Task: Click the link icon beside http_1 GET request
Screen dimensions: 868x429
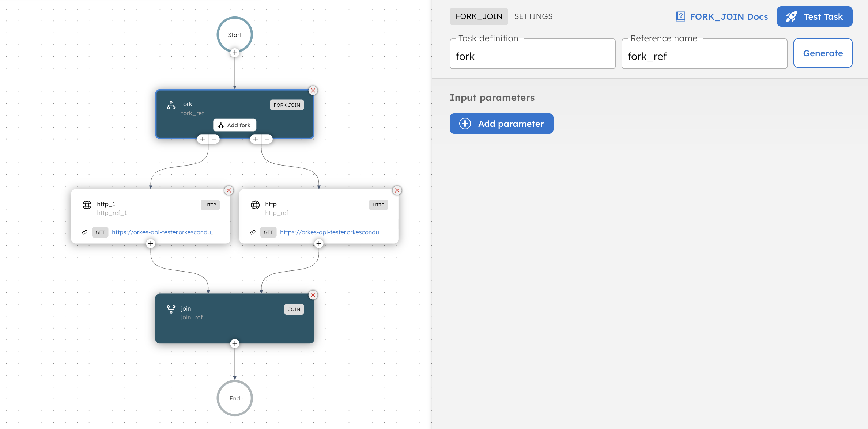Action: 84,232
